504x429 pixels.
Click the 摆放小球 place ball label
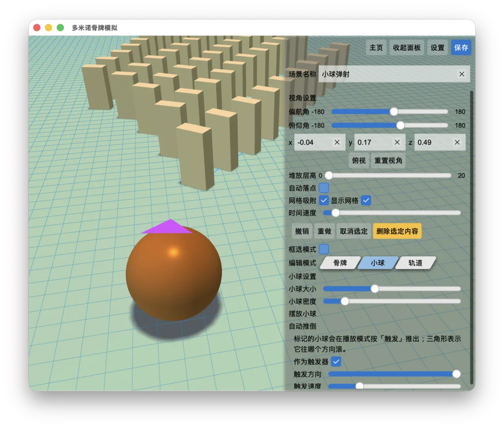[303, 314]
